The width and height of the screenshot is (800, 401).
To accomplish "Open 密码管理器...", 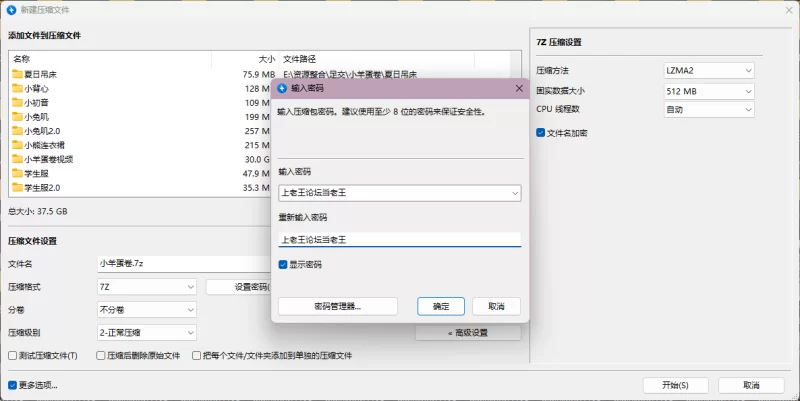I will click(338, 306).
